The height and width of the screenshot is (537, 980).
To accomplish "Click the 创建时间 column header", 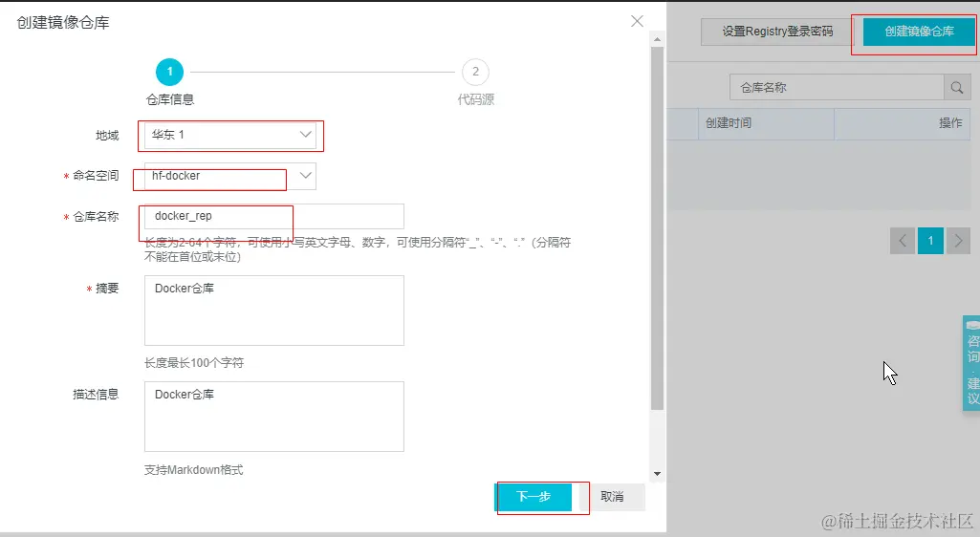I will [766, 123].
